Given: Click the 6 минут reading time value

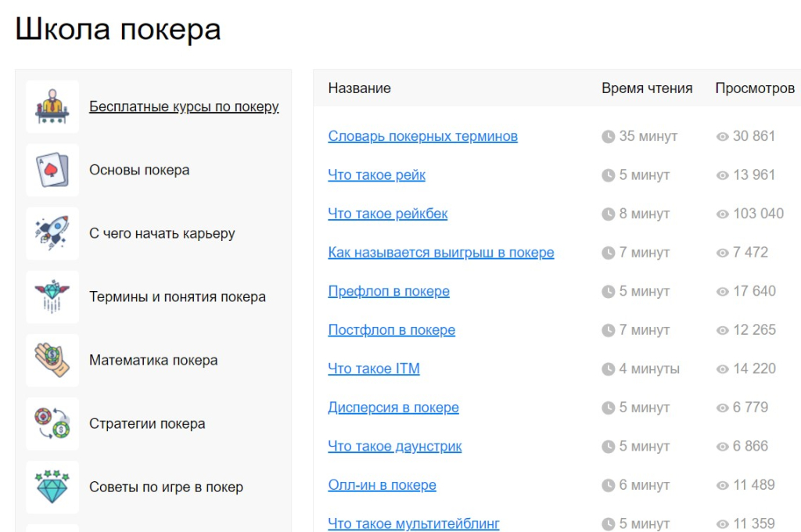Looking at the screenshot, I should coord(645,485).
